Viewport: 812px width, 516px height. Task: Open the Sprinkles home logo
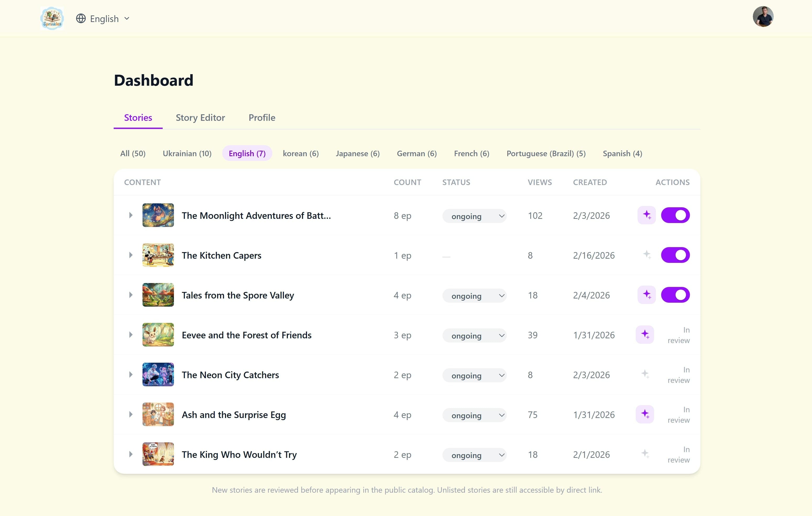(x=52, y=18)
